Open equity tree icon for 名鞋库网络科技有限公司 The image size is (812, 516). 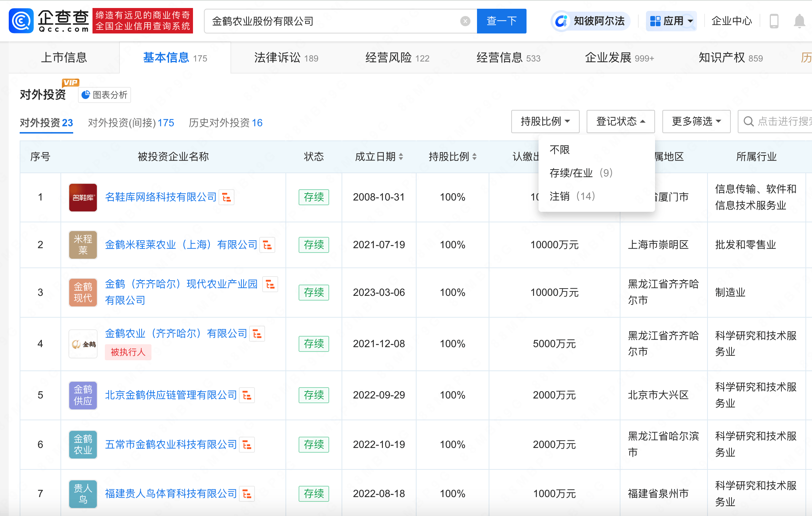(x=226, y=197)
